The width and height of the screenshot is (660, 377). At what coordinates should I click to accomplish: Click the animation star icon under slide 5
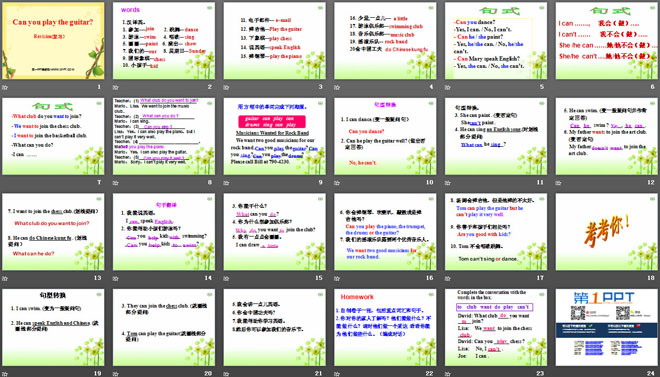(x=447, y=88)
